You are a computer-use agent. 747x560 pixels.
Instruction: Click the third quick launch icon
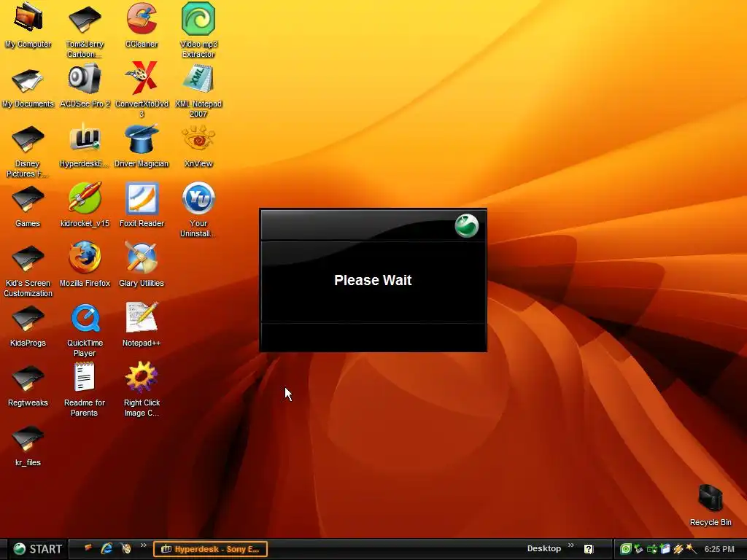(x=125, y=548)
